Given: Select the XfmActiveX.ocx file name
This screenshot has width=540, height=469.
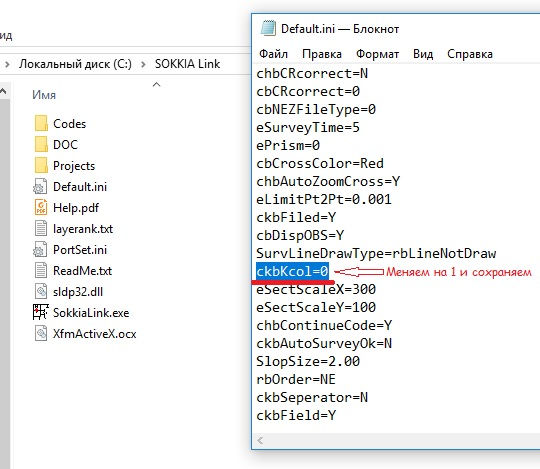Looking at the screenshot, I should click(95, 334).
